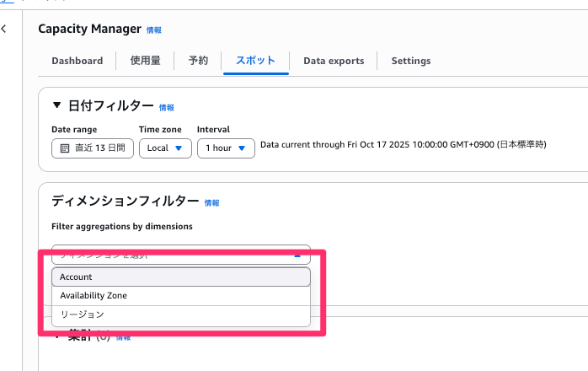Viewport: 588px width, 371px height.
Task: Close the dimension filter select dropdown
Action: [296, 253]
